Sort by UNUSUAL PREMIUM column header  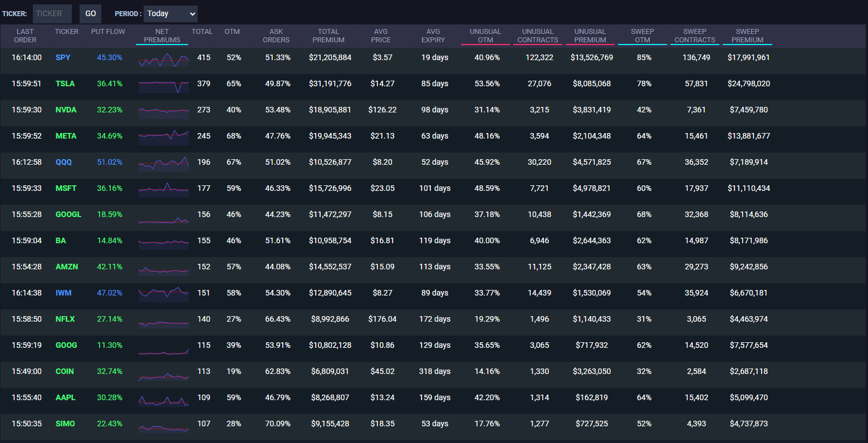tap(590, 36)
